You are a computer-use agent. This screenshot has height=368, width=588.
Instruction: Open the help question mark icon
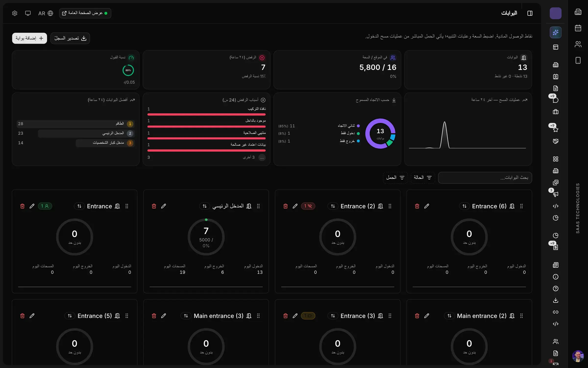(555, 289)
